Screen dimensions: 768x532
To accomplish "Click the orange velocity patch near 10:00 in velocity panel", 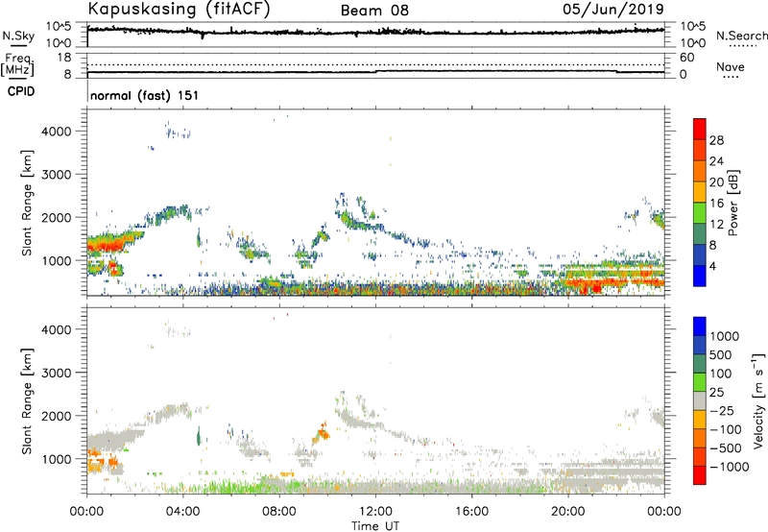I will click(x=323, y=432).
